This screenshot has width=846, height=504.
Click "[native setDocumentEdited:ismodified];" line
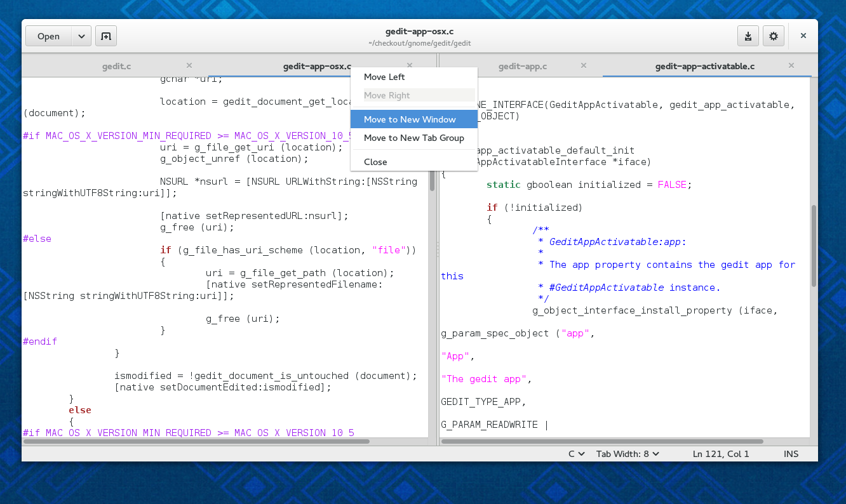tap(223, 387)
